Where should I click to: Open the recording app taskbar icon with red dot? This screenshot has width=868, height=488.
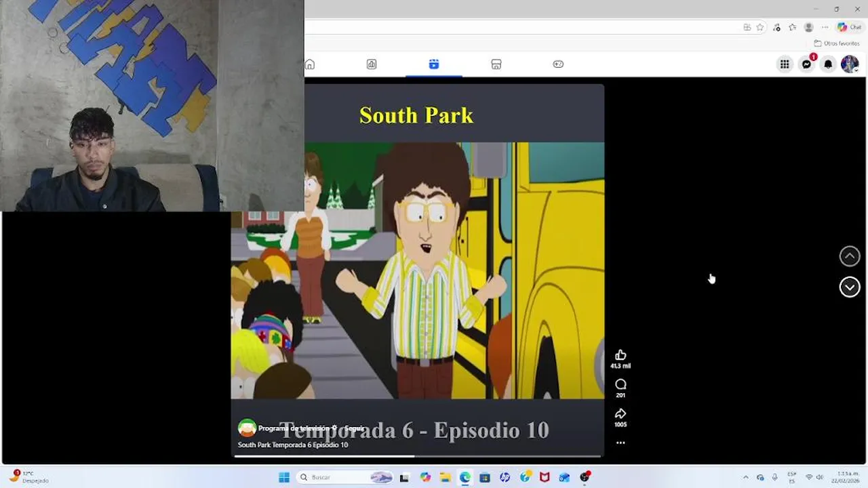[585, 477]
